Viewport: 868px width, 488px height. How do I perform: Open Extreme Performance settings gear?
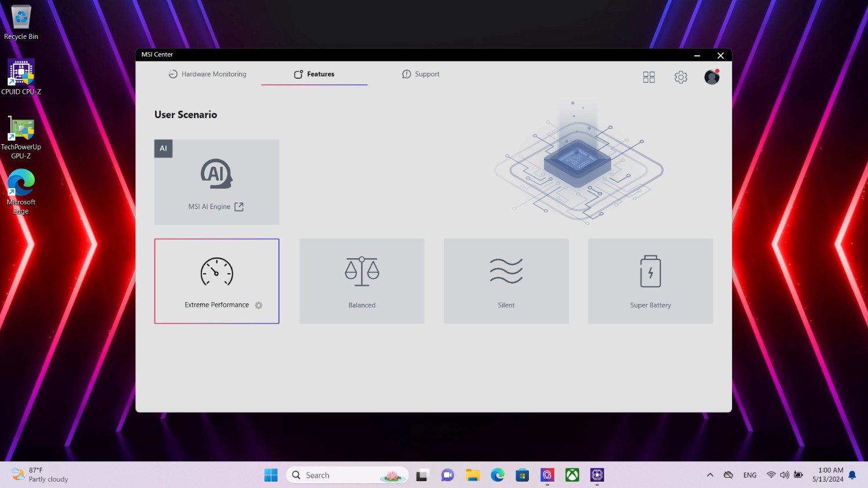(259, 305)
